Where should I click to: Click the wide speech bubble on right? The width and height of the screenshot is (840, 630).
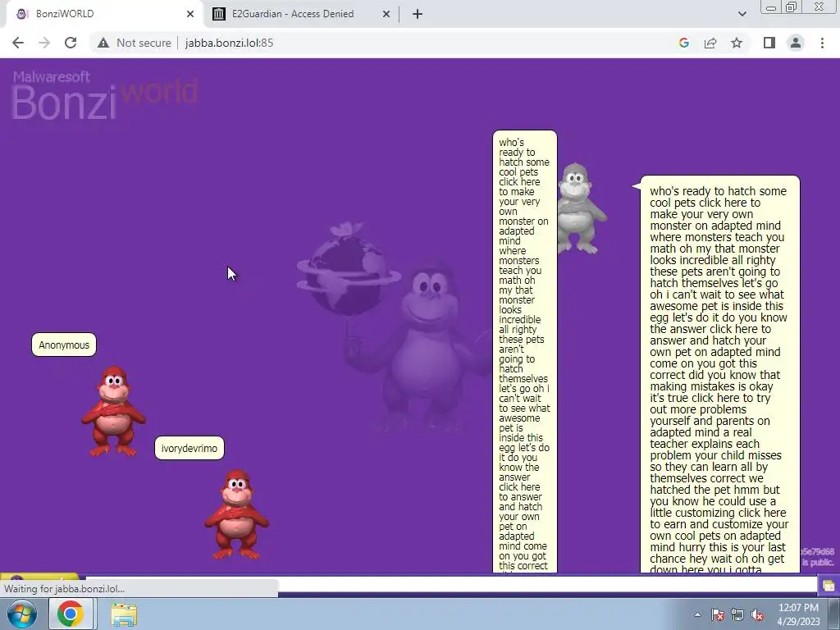tap(719, 374)
